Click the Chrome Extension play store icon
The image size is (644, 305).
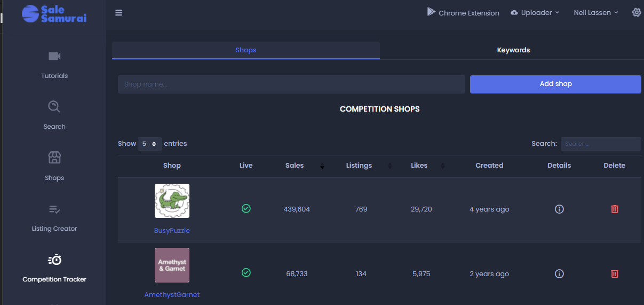point(431,12)
